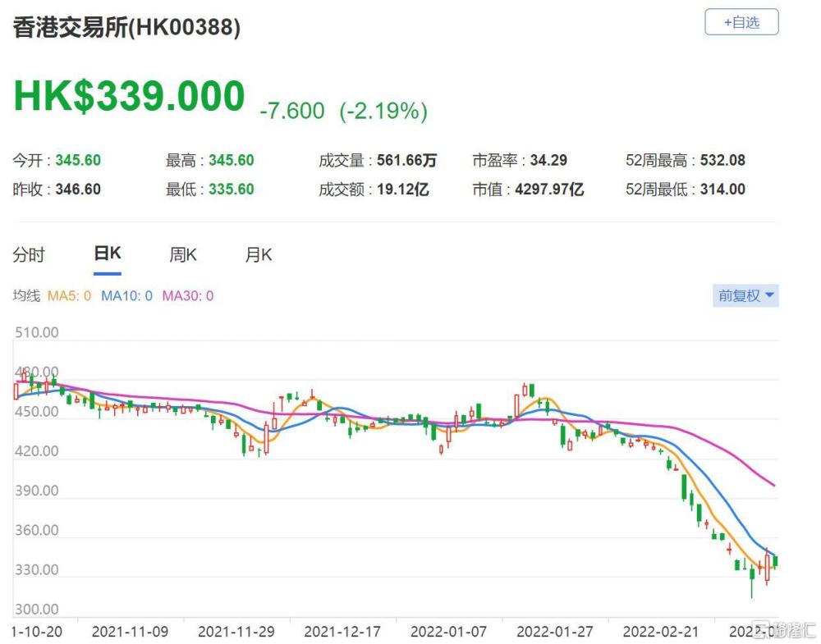This screenshot has height=644, width=821.
Task: Click the 390.00 price axis label
Action: coord(37,491)
